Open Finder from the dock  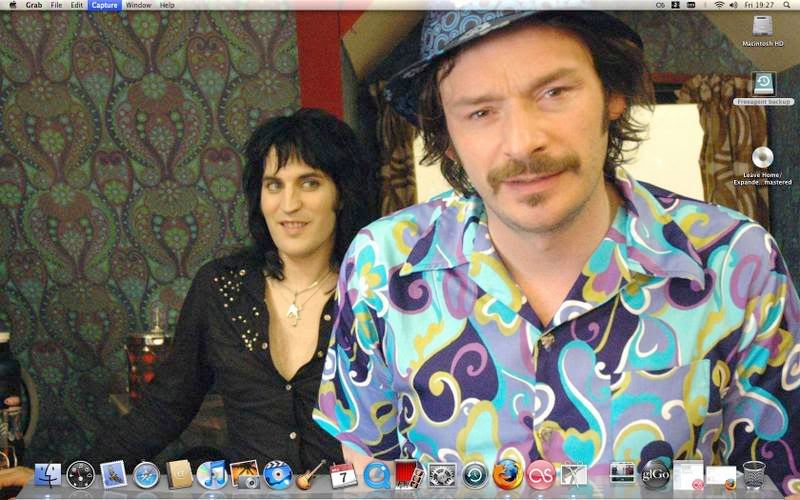coord(47,474)
